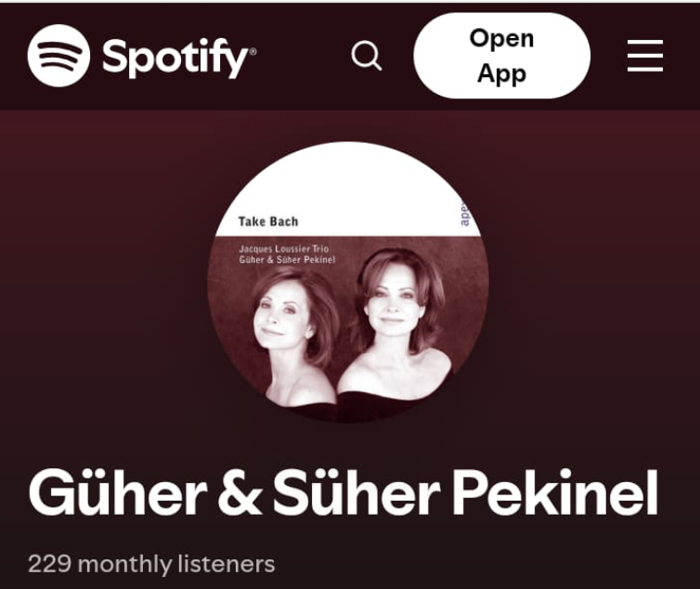Screen dimensions: 700x589
Task: Click the ampersand in the artist heading
Action: (240, 493)
